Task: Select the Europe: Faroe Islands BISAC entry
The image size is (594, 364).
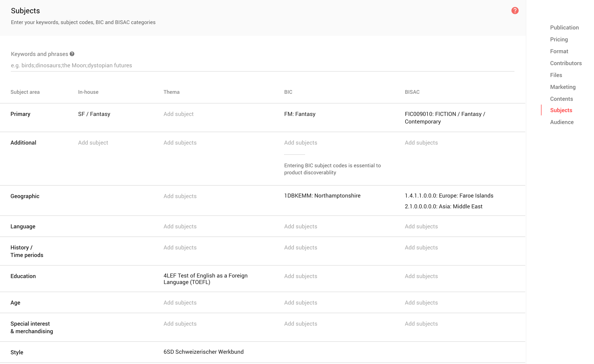Action: click(x=449, y=196)
